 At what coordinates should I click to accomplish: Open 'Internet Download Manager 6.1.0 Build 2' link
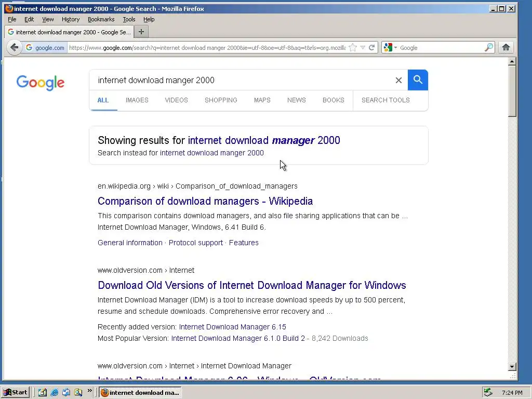coord(238,338)
